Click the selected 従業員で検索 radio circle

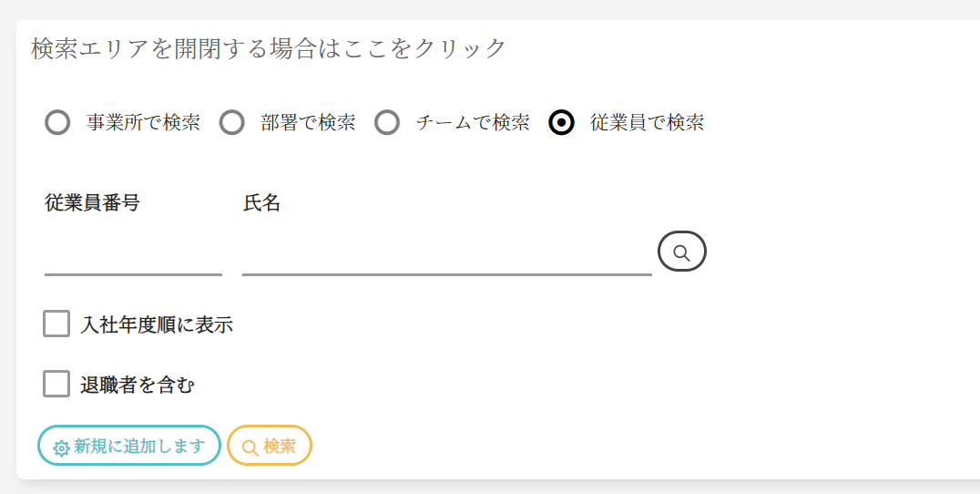(561, 122)
